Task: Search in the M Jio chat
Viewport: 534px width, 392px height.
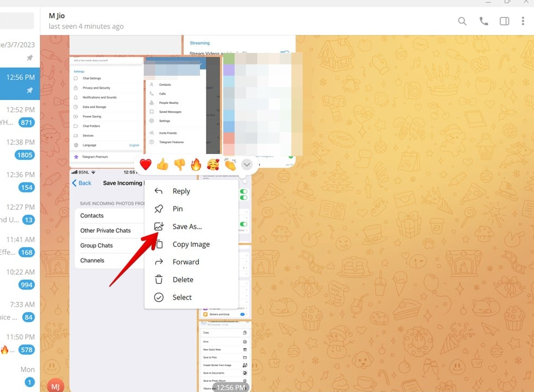Action: [462, 22]
